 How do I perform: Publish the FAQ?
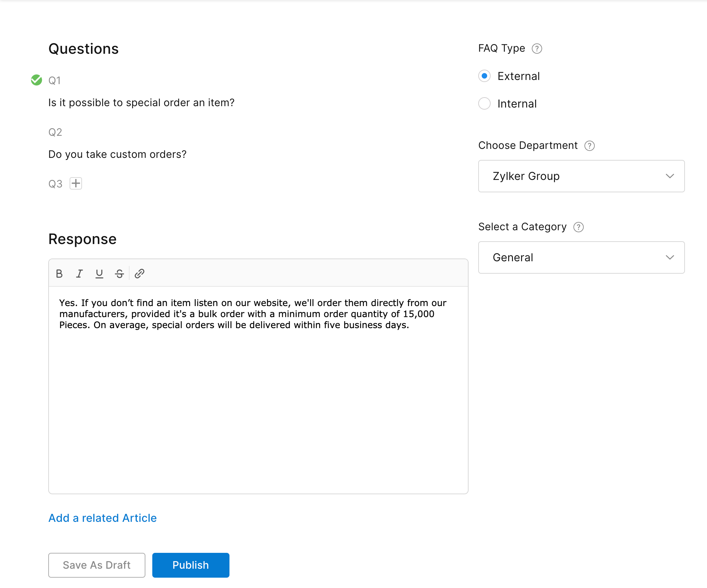coord(191,565)
